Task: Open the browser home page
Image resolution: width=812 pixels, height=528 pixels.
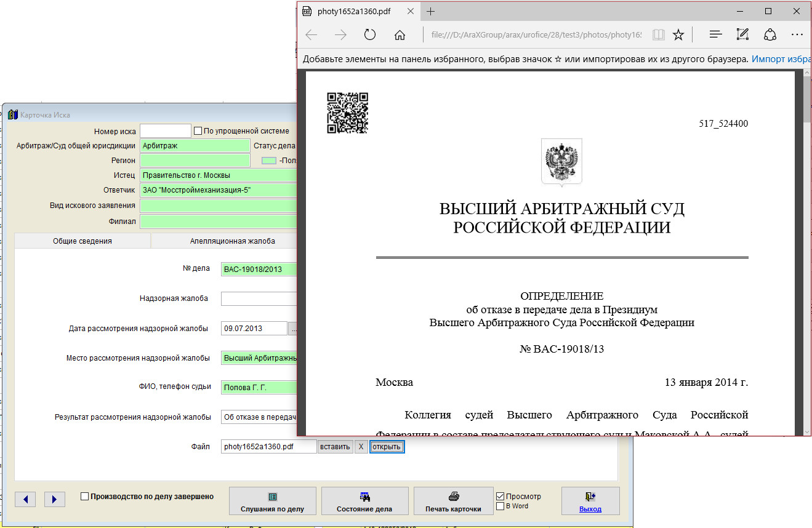Action: pos(400,35)
